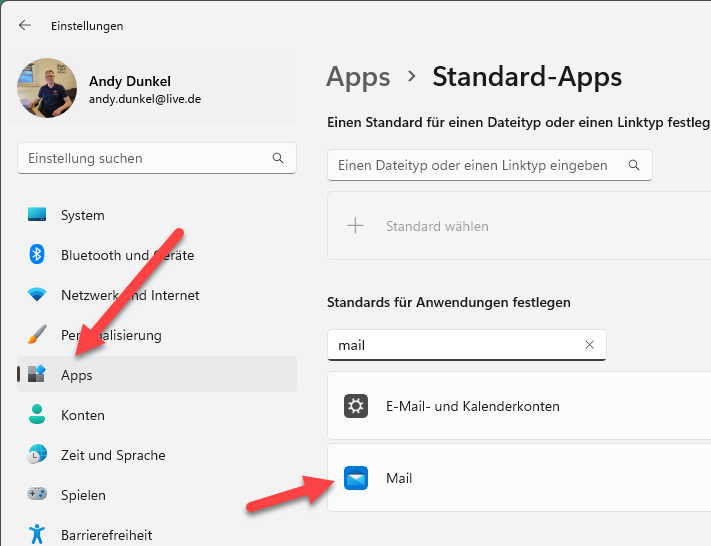Viewport: 711px width, 546px height.
Task: Open account andy.dunkel@live.de
Action: [x=145, y=99]
